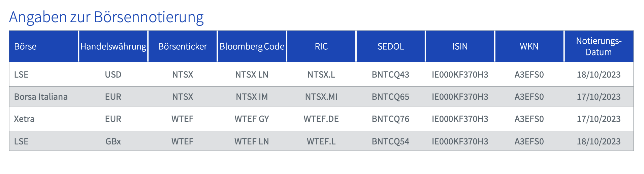Click the WTEF GY Bloomberg code
644x174 pixels.
(252, 119)
